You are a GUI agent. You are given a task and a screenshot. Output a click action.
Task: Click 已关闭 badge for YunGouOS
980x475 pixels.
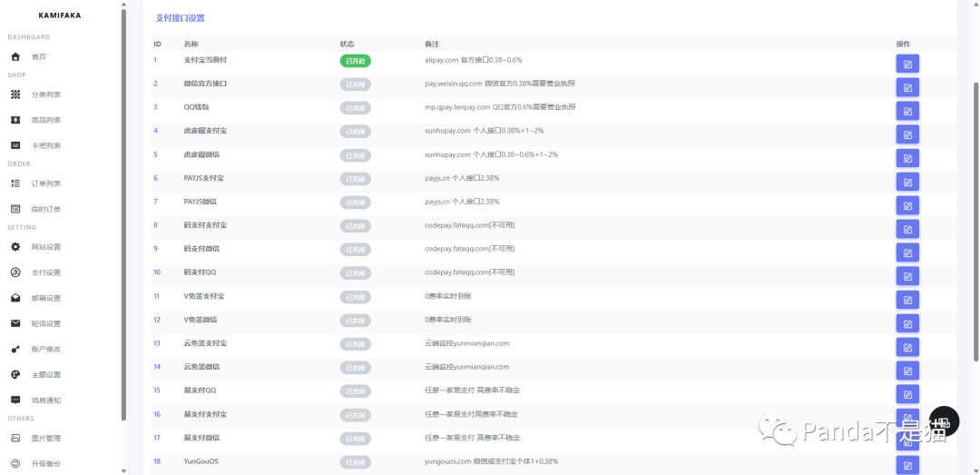pos(355,462)
